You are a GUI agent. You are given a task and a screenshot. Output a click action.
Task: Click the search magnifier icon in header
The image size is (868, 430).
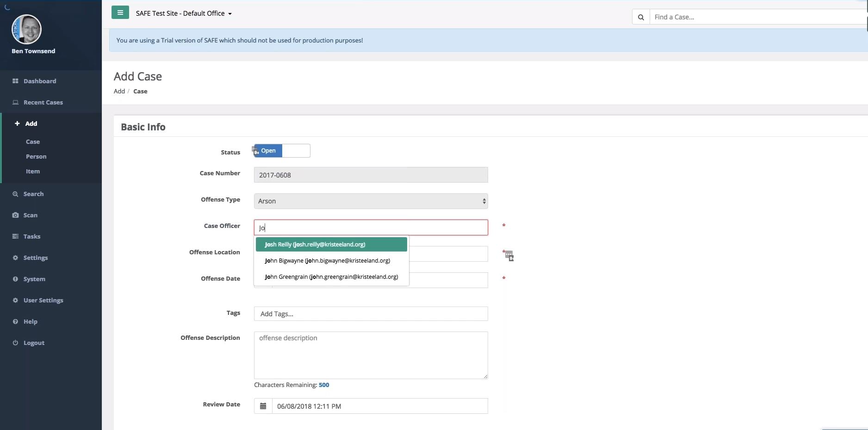641,17
